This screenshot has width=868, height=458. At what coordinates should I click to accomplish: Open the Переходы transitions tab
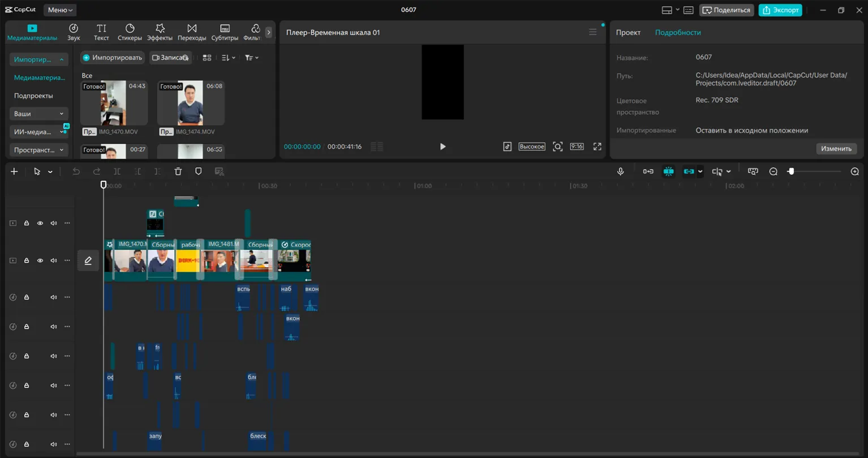(192, 32)
